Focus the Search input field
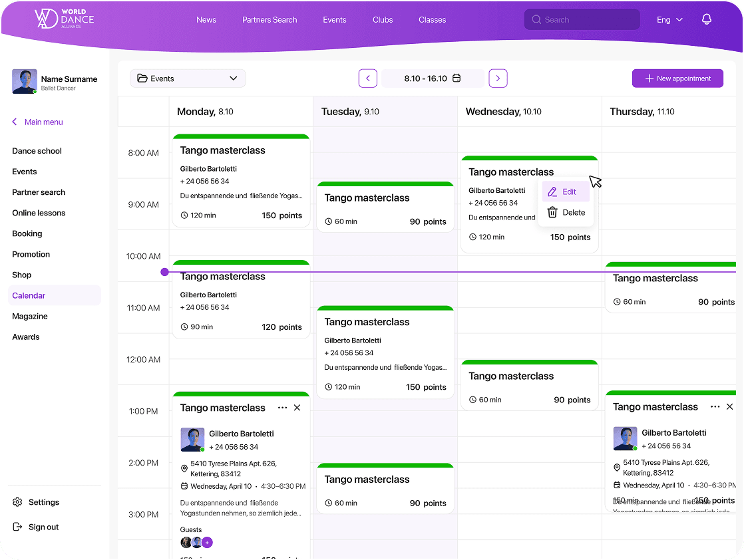 [582, 19]
